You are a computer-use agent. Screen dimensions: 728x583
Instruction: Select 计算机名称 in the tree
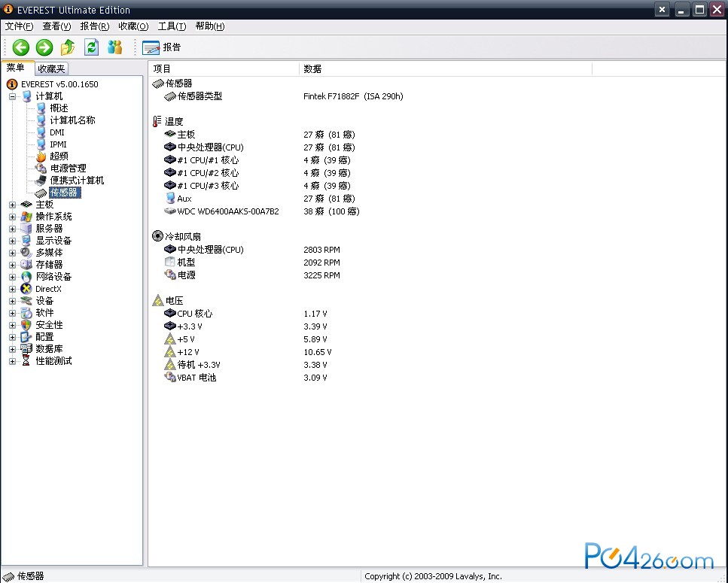[72, 120]
